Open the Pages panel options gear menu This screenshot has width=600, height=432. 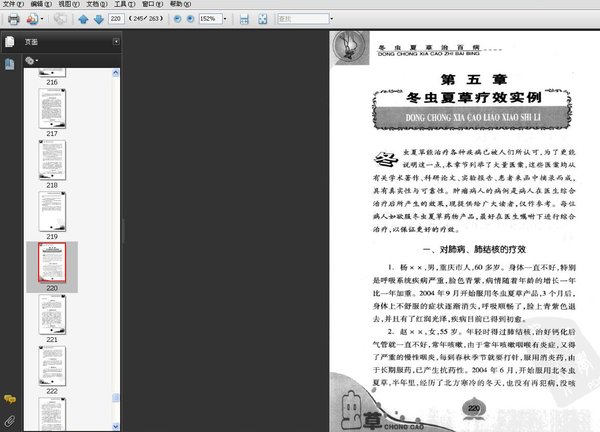pyautogui.click(x=31, y=60)
